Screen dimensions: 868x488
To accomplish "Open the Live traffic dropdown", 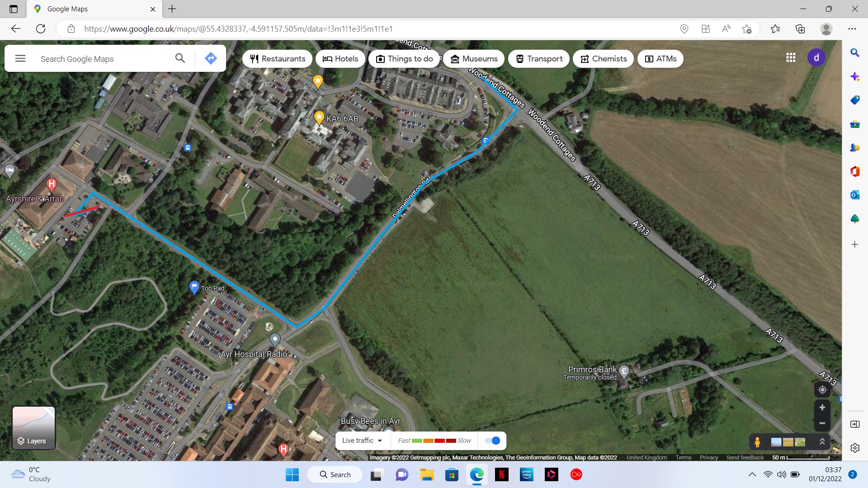I will pyautogui.click(x=362, y=441).
